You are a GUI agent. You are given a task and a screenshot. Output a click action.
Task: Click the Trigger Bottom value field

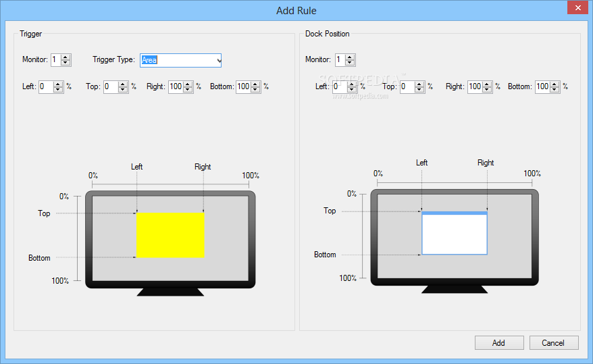click(x=244, y=87)
